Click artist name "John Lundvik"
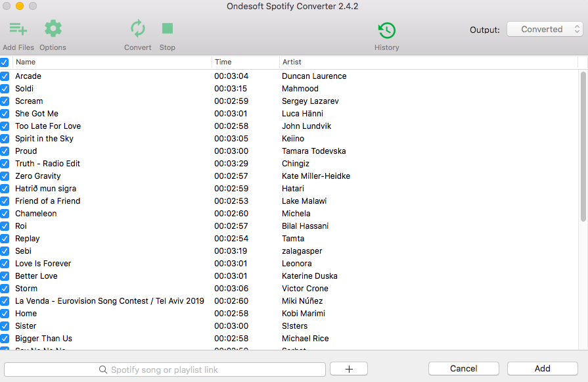This screenshot has width=588, height=382. point(306,126)
